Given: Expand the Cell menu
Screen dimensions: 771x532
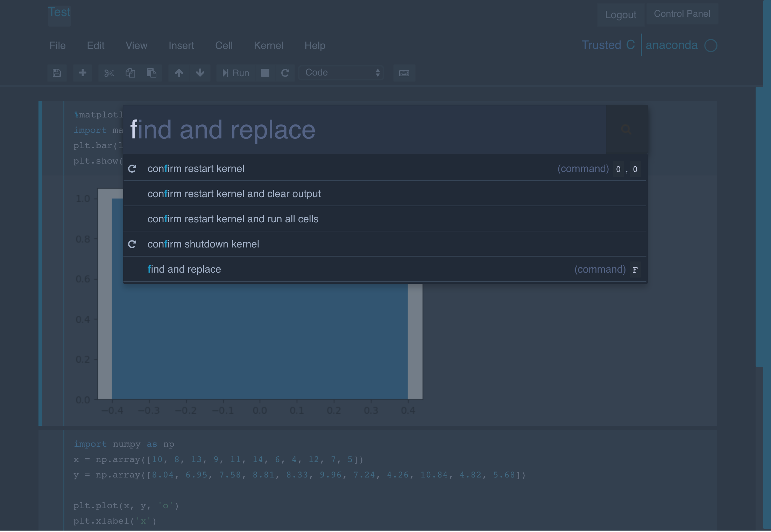Looking at the screenshot, I should coord(224,45).
